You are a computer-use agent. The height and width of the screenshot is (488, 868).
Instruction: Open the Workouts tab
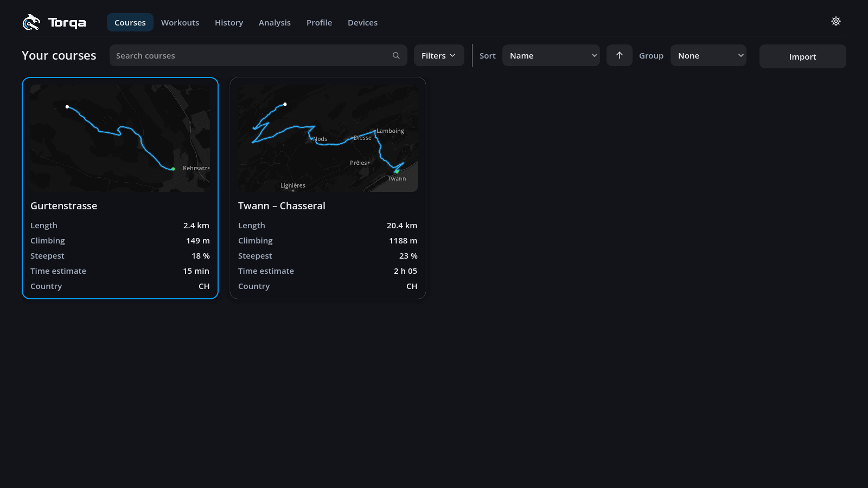point(180,22)
